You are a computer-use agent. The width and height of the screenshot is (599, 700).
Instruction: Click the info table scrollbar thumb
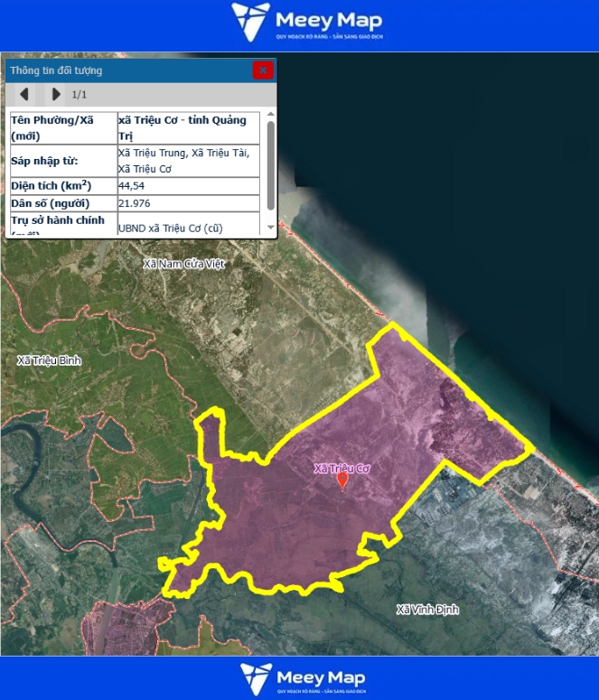click(270, 164)
